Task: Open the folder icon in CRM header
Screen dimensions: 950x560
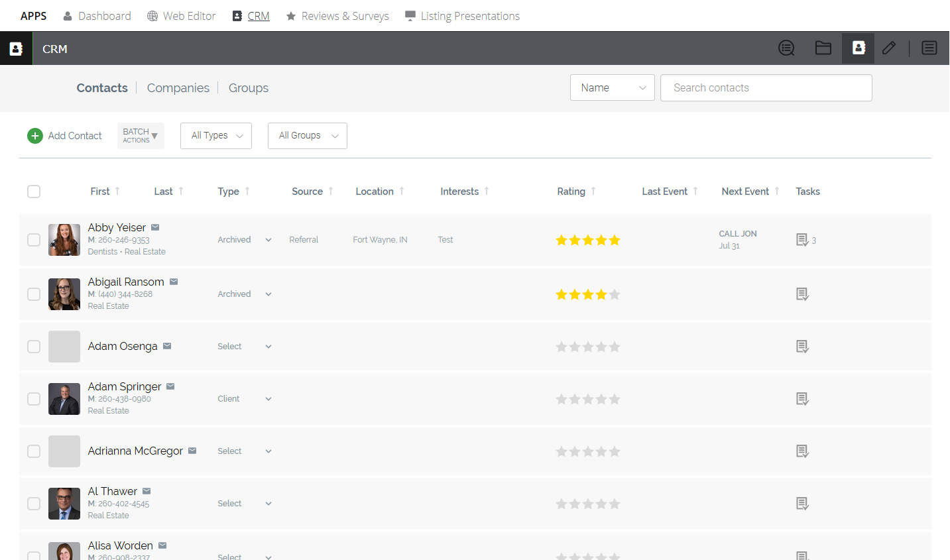Action: (x=823, y=48)
